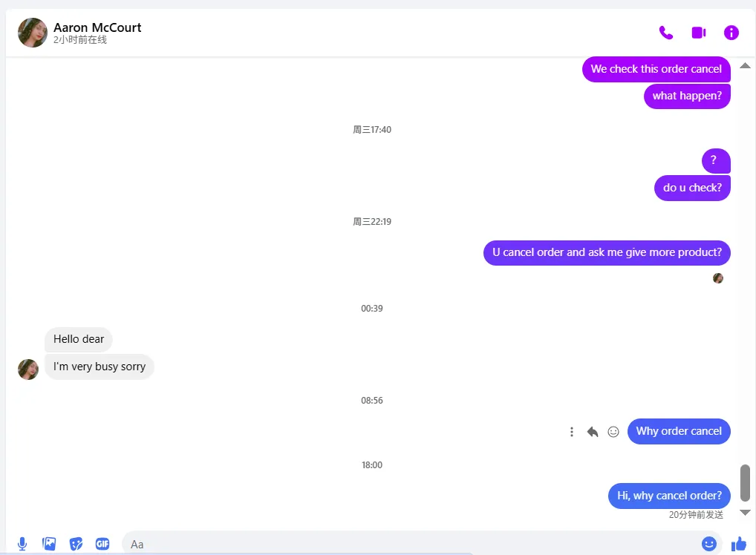Open the sticker picker
The width and height of the screenshot is (756, 555).
pyautogui.click(x=76, y=544)
